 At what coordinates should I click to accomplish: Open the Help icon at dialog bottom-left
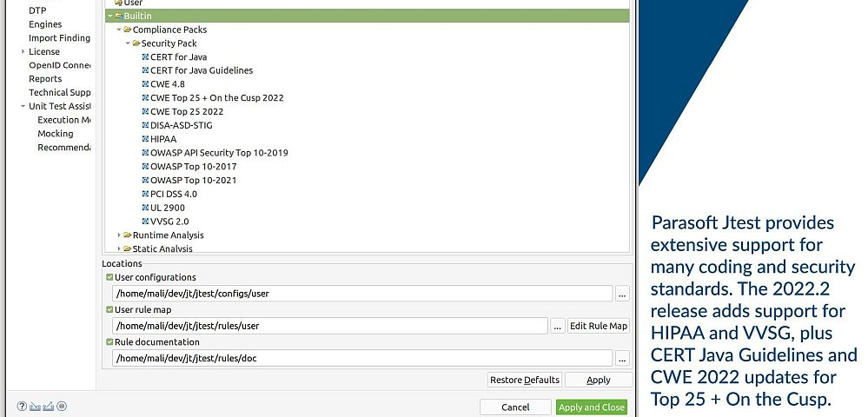click(x=22, y=407)
